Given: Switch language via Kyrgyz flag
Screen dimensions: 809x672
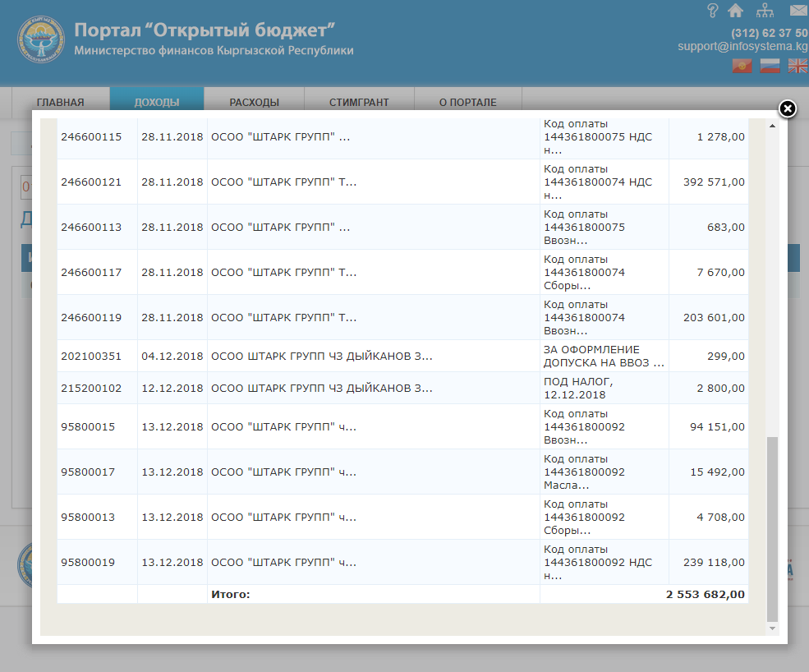Looking at the screenshot, I should point(742,67).
